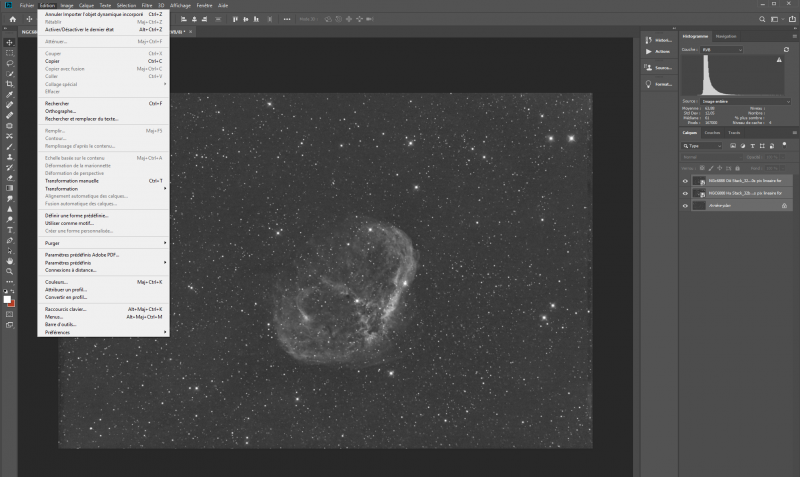
Task: Switch to the Tracés tab
Action: [x=734, y=132]
